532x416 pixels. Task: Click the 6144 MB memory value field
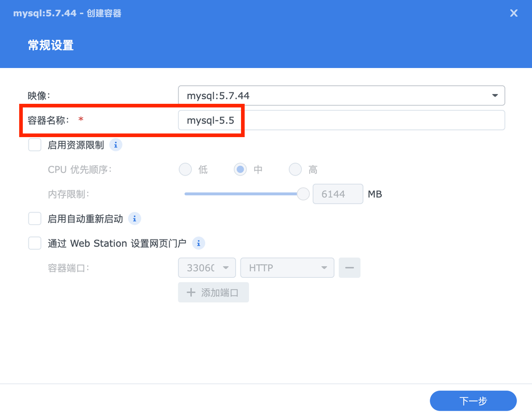click(338, 194)
